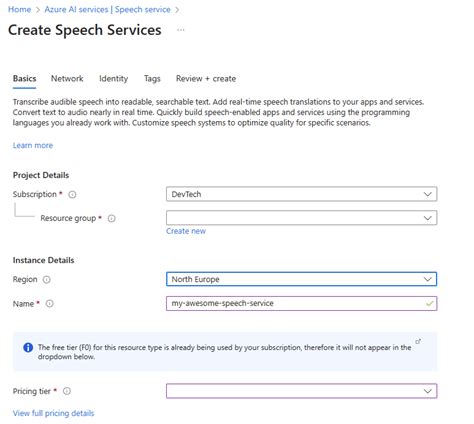Click the blue info icon in free tier notice
This screenshot has height=424, width=474.
pos(28,347)
